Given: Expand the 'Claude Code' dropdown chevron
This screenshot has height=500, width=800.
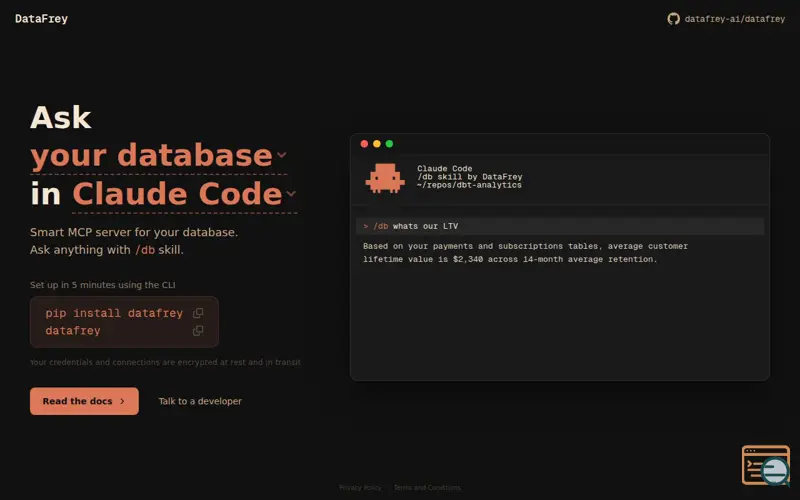Looking at the screenshot, I should click(291, 193).
